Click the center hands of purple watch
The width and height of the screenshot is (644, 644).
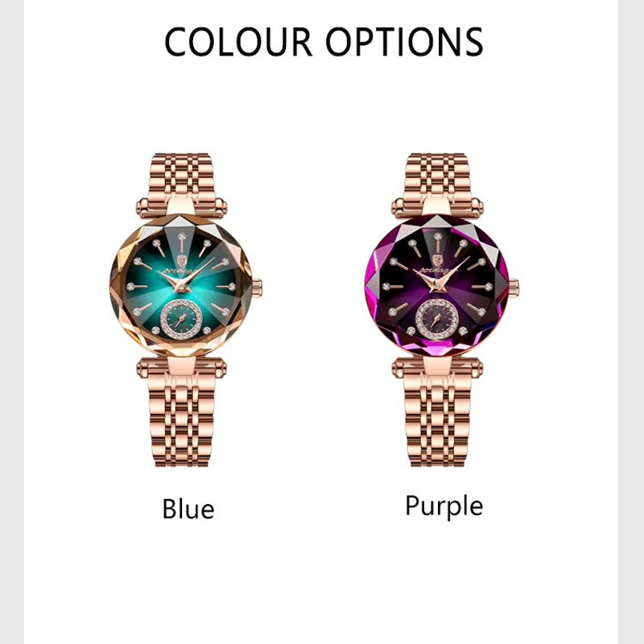coord(436,285)
